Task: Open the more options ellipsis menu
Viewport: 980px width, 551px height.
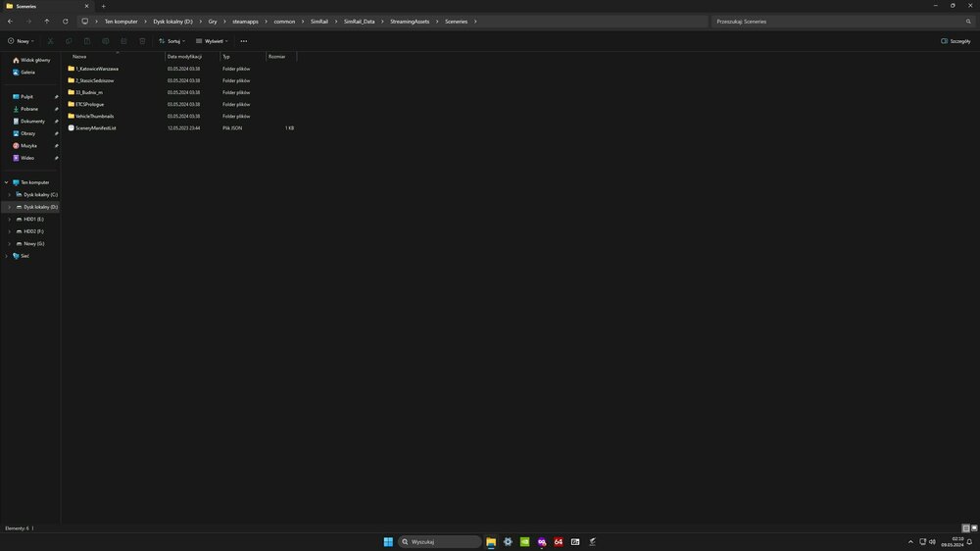Action: pos(244,41)
